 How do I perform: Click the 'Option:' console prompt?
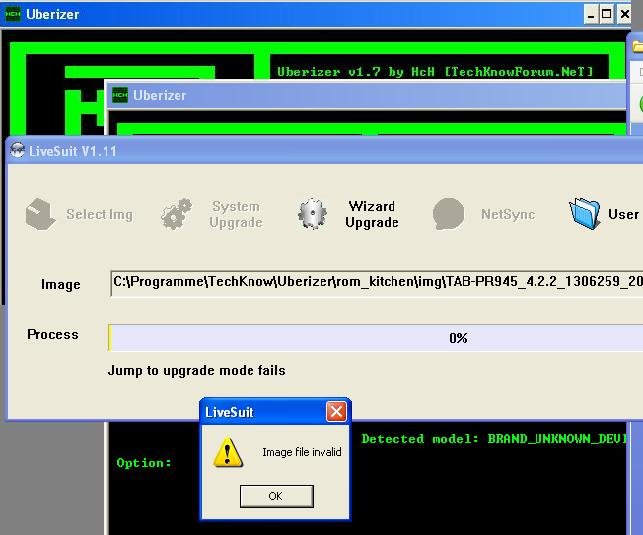tap(144, 463)
